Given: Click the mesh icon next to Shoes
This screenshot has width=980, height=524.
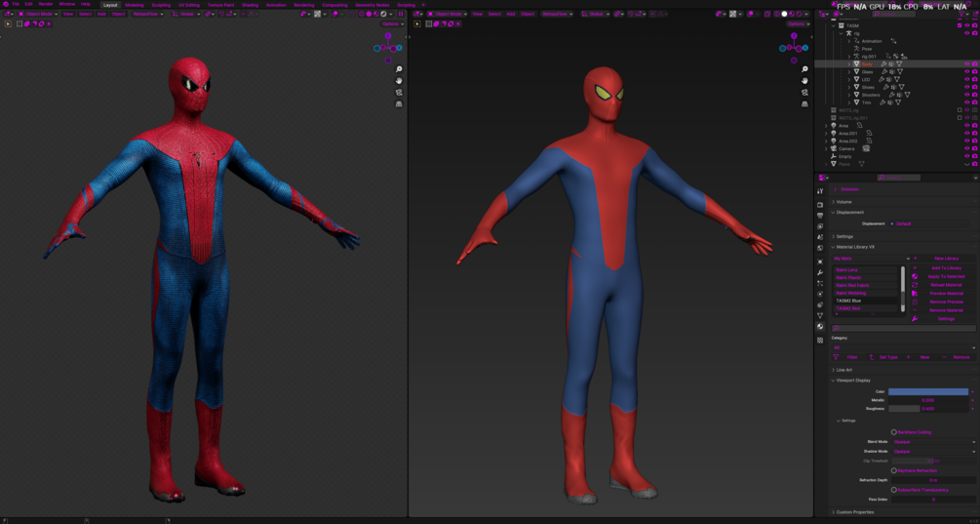Looking at the screenshot, I should (x=856, y=87).
